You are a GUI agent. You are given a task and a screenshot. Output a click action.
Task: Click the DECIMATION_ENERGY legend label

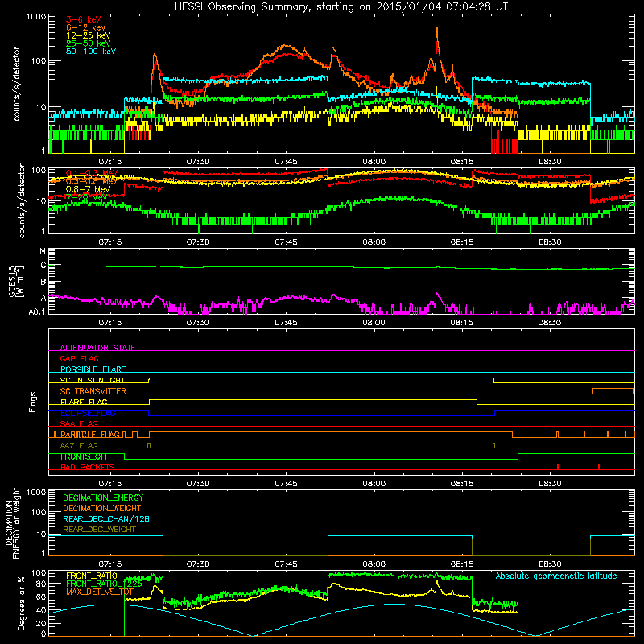pos(103,497)
